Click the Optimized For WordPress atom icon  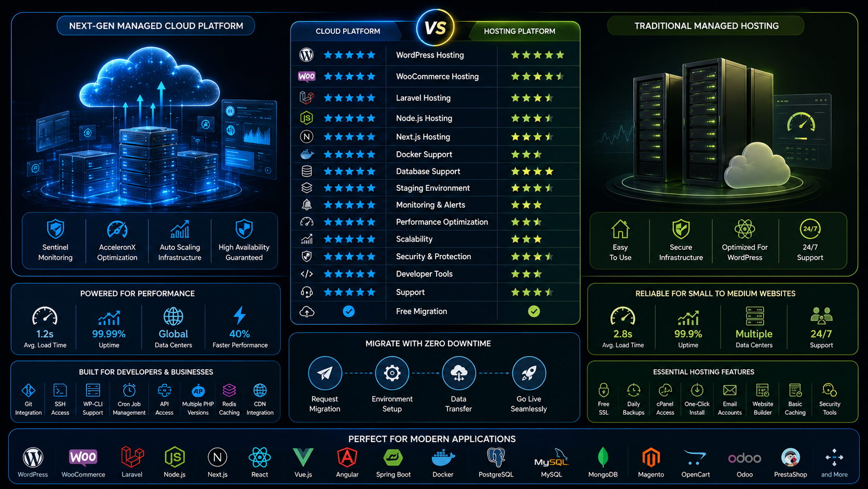(x=744, y=229)
